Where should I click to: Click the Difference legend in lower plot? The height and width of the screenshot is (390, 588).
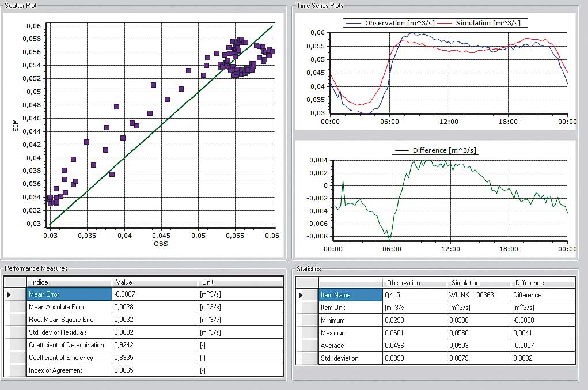(x=435, y=150)
